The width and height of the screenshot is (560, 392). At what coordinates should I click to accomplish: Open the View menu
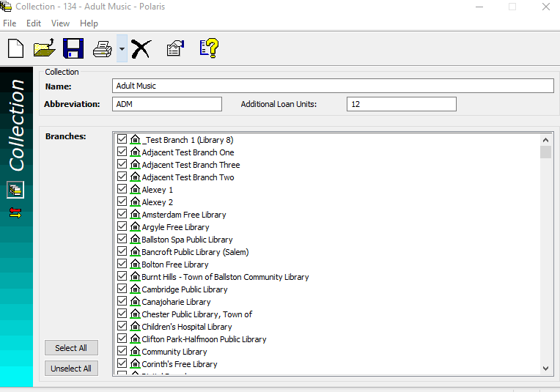[x=60, y=23]
